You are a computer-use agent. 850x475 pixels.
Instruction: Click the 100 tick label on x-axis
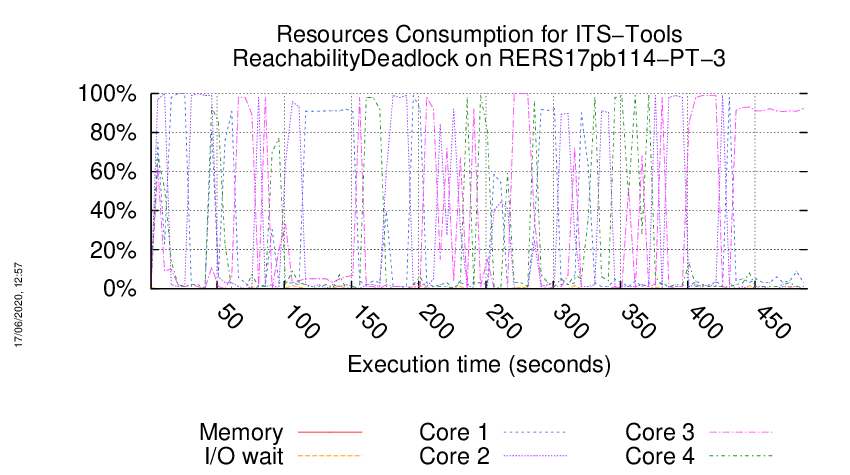301,322
